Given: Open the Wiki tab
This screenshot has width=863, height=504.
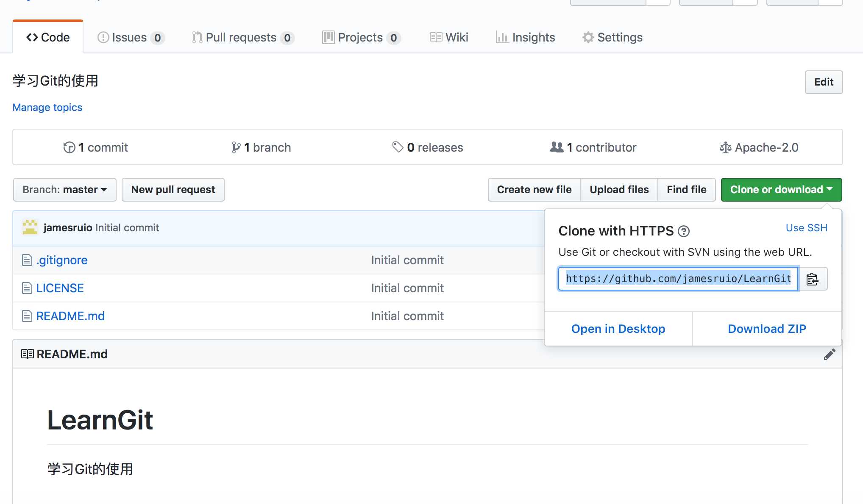Looking at the screenshot, I should pos(449,37).
